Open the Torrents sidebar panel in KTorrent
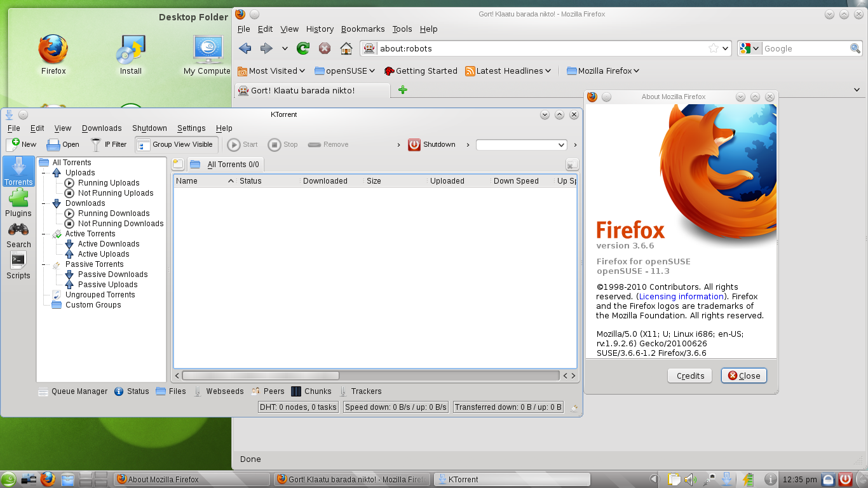868x488 pixels. 18,172
